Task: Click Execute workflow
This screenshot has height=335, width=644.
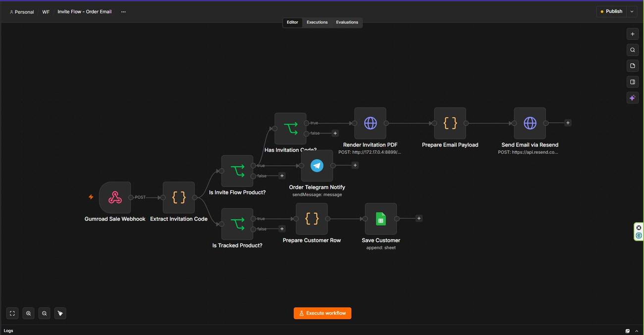Action: [322, 313]
